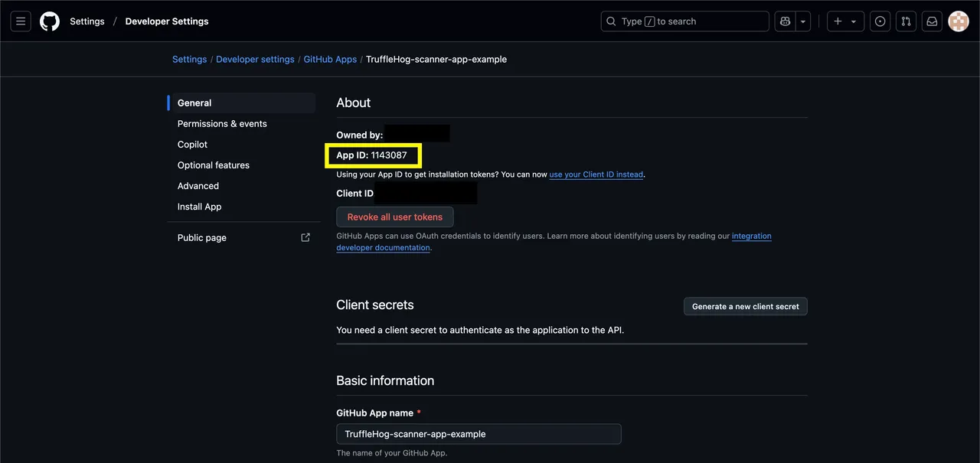Click the GitHub Octocat logo
The width and height of the screenshot is (980, 463).
[x=50, y=21]
